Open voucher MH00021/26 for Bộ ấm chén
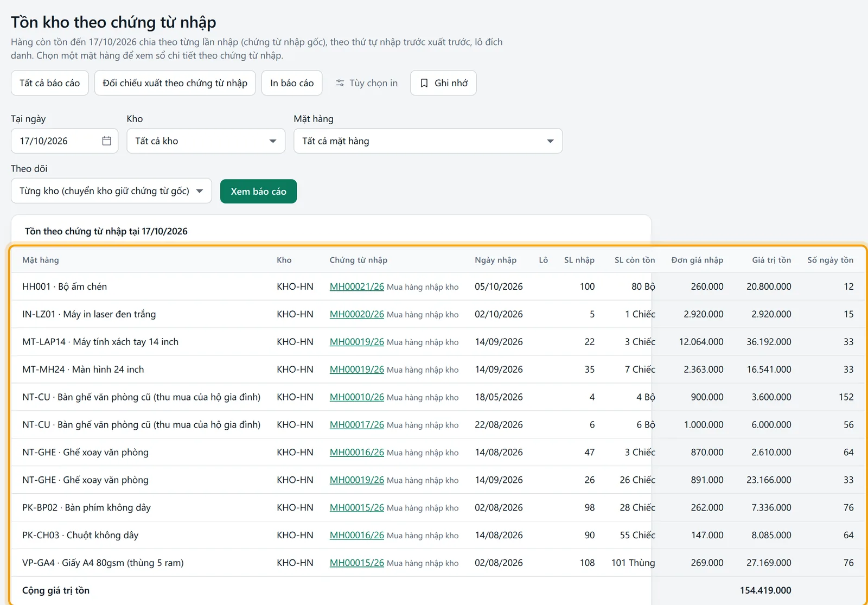The width and height of the screenshot is (868, 605). coord(357,286)
